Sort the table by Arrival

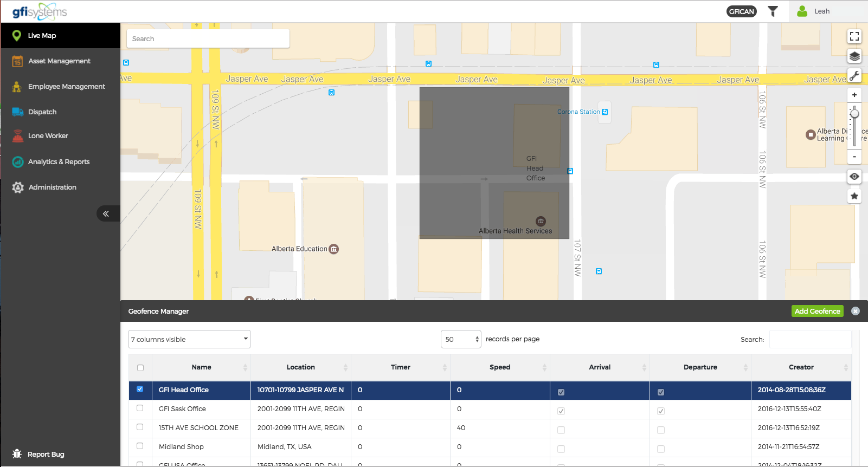(600, 367)
